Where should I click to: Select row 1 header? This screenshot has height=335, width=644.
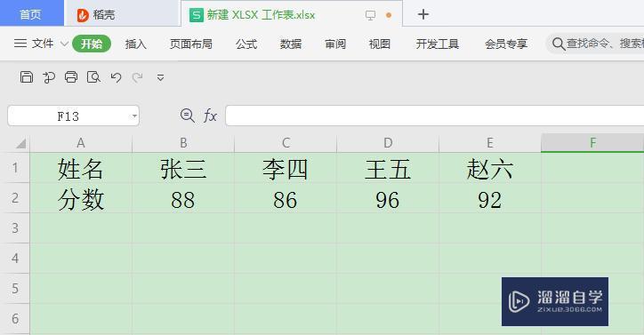coord(15,167)
